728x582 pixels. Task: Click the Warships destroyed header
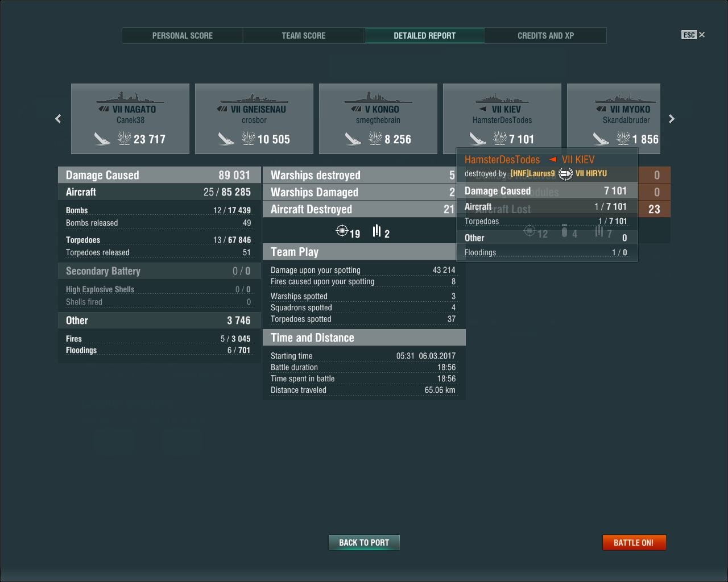click(x=359, y=175)
